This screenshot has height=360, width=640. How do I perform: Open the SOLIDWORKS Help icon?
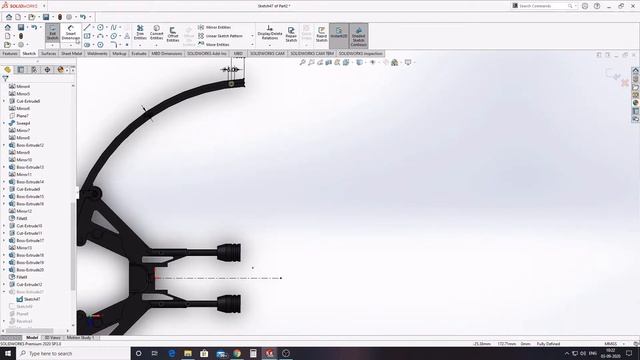point(597,6)
